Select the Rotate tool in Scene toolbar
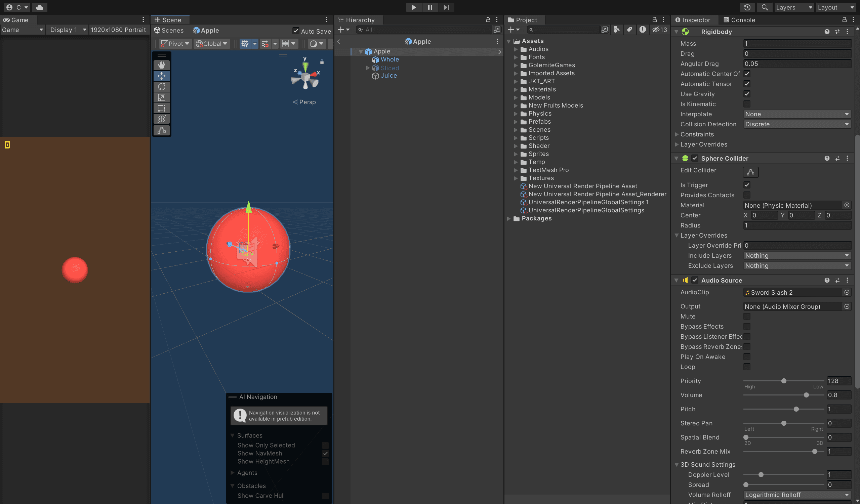860x504 pixels. (161, 87)
